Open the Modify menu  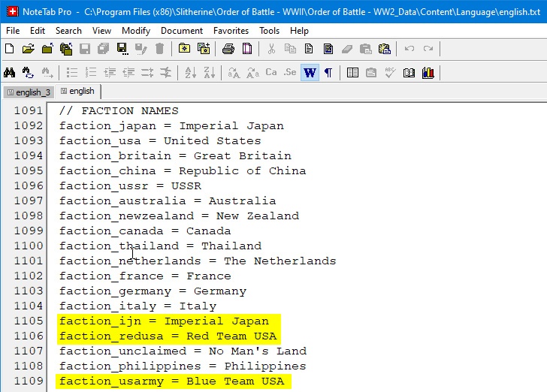136,31
